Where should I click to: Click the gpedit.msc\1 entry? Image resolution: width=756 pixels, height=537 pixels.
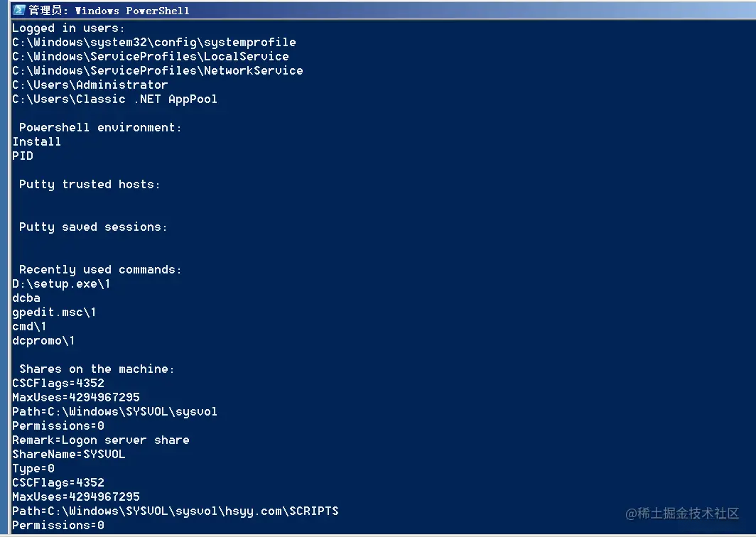[54, 313]
